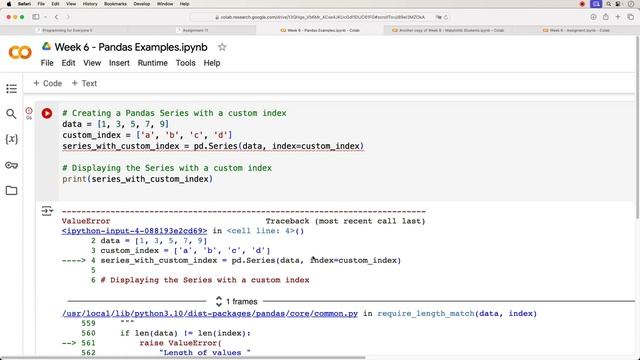Click the Safari Share button

[606, 17]
